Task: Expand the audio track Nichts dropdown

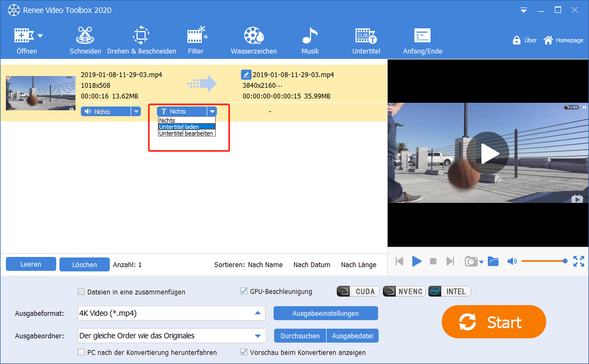Action: tap(136, 111)
